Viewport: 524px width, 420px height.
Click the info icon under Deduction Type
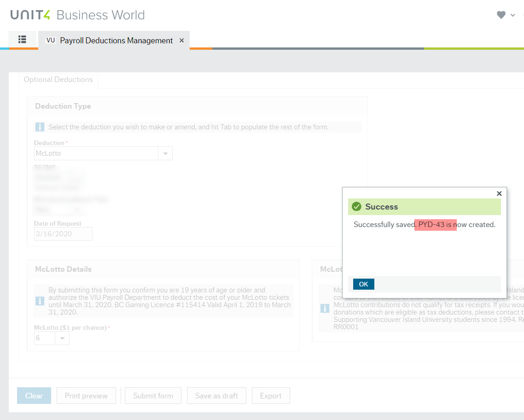[x=40, y=127]
